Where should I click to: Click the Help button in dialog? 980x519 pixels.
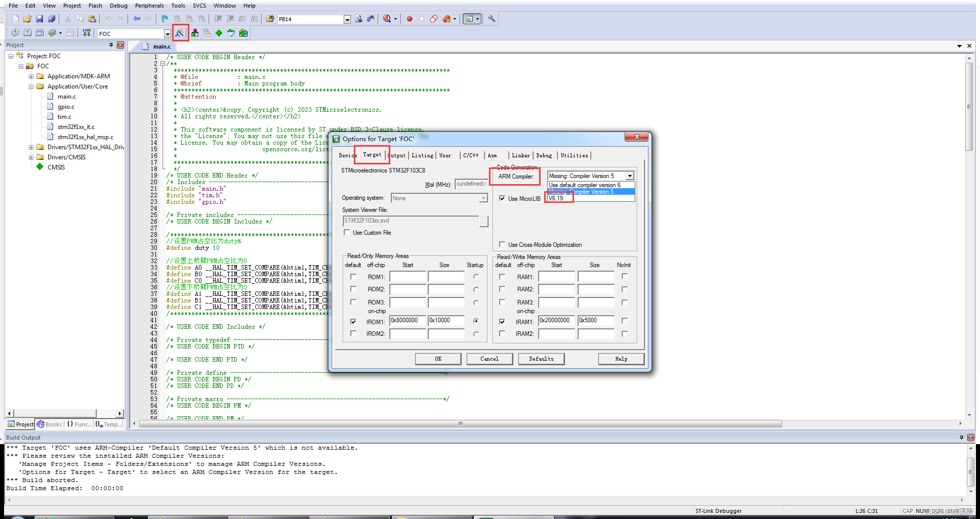[x=621, y=359]
